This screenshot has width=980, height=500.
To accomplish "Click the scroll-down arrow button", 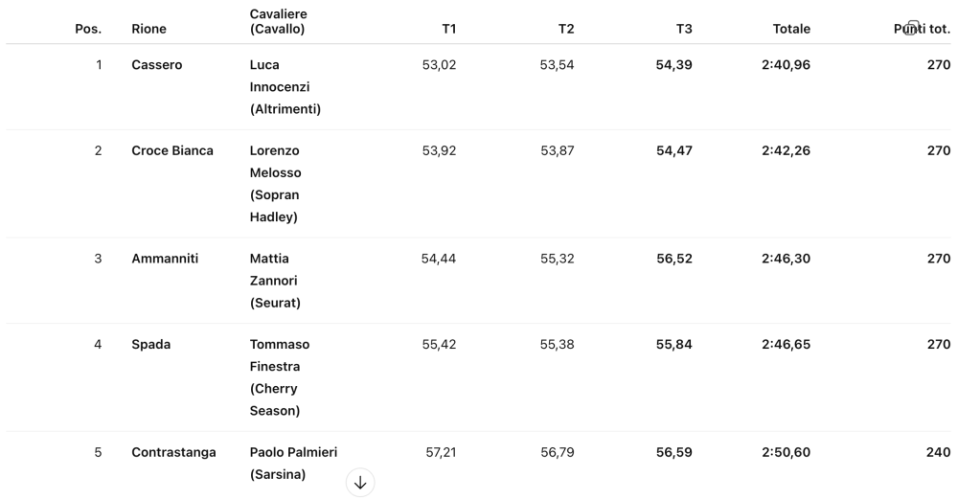I will (x=360, y=483).
